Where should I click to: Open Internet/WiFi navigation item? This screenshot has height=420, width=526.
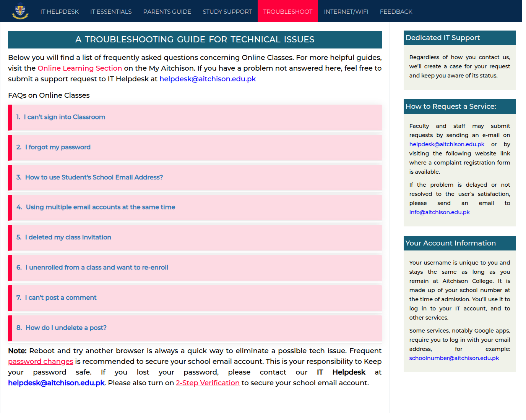pos(346,12)
